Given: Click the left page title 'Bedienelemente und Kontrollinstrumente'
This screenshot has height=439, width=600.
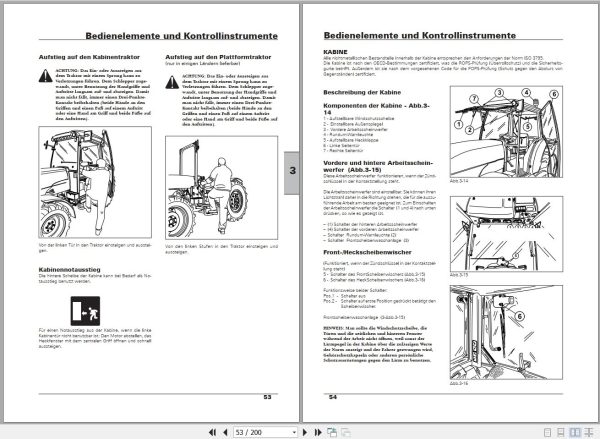Looking at the screenshot, I should 182,36.
